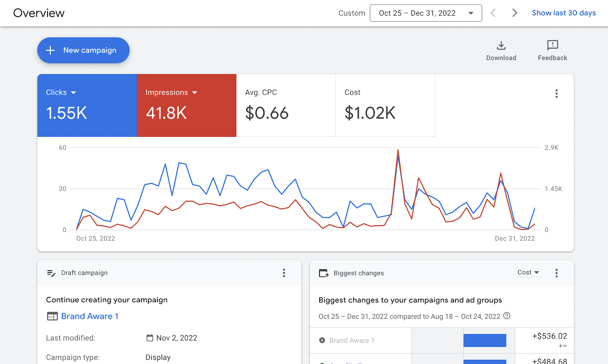Image resolution: width=608 pixels, height=364 pixels.
Task: Open the Feedback icon
Action: (x=553, y=46)
